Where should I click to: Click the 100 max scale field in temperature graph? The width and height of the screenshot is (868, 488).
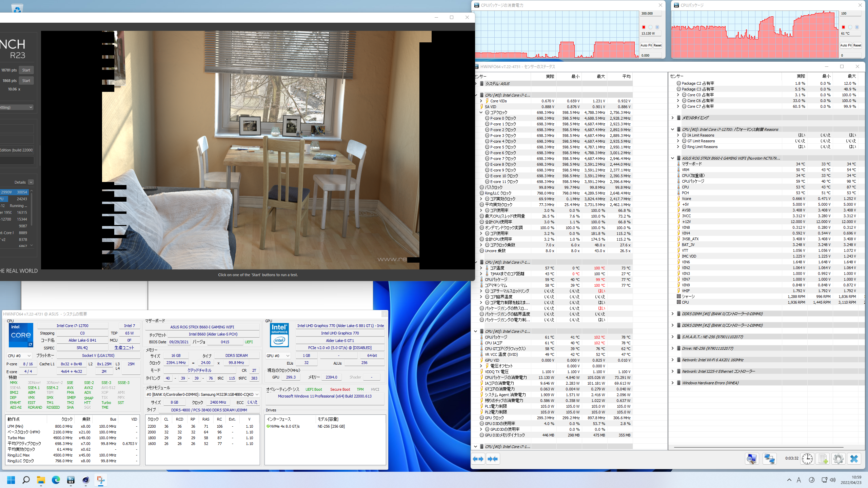tap(850, 14)
